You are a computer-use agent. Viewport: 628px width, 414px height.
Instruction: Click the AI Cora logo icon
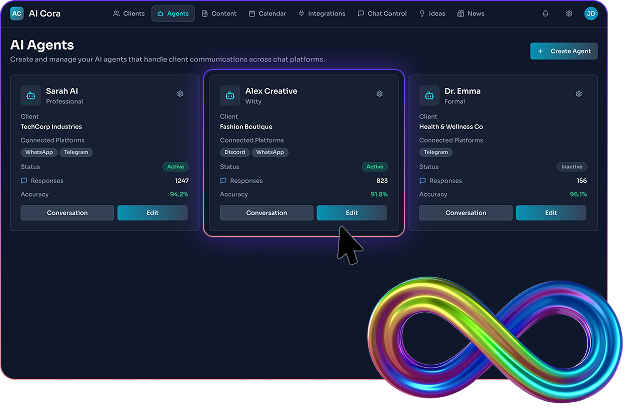17,14
